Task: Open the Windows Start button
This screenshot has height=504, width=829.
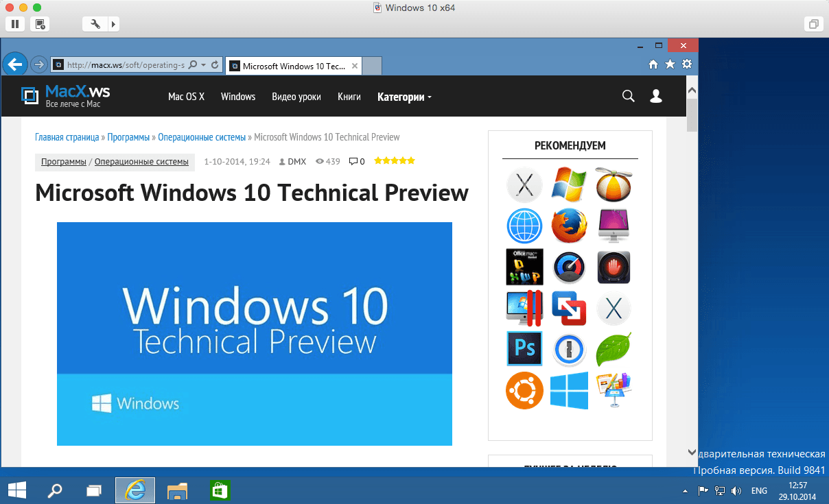Action: click(17, 490)
